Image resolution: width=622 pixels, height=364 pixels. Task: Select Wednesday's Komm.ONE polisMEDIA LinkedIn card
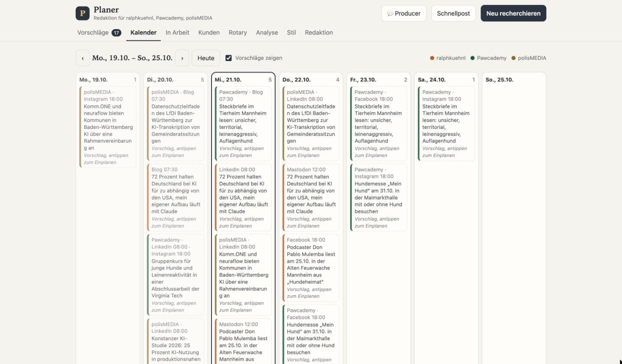point(243,275)
